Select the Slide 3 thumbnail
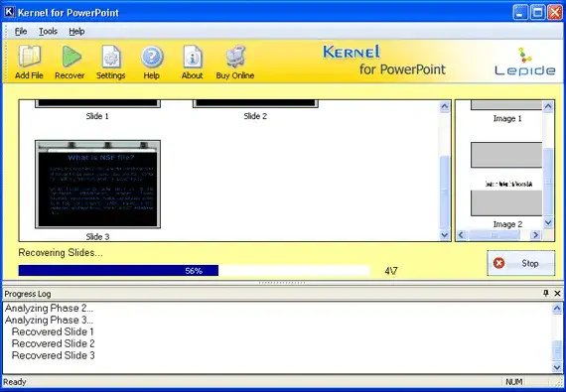566x392 pixels. (97, 185)
